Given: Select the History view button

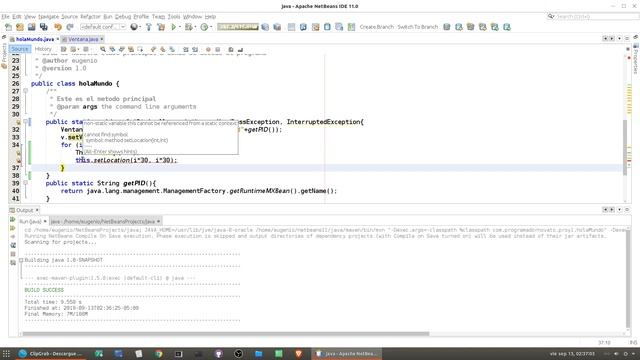Looking at the screenshot, I should [x=43, y=49].
